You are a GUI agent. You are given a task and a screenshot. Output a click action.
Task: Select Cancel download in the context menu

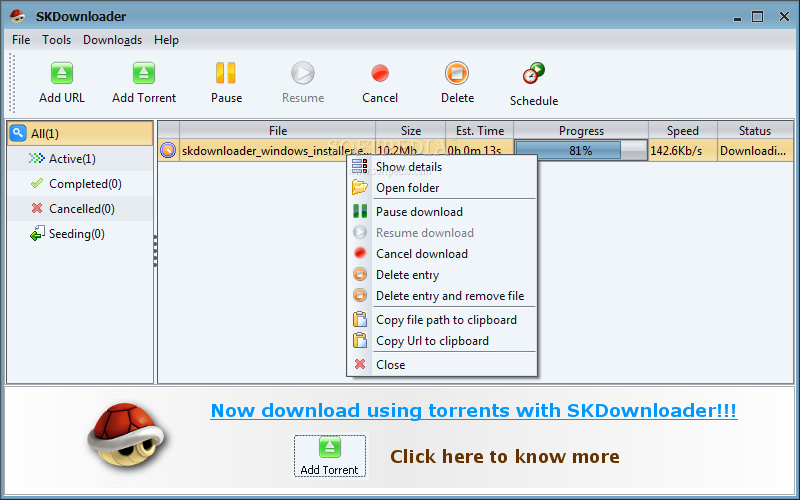(442, 254)
